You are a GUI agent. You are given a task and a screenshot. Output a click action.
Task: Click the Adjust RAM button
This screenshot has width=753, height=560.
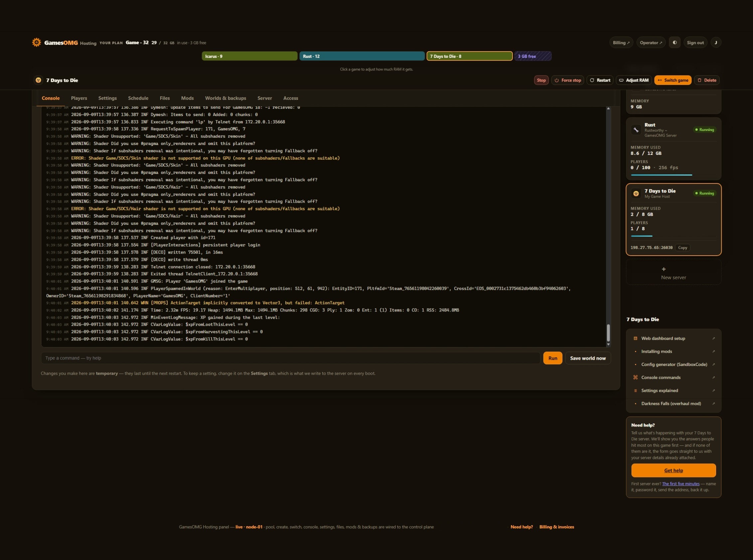click(634, 80)
